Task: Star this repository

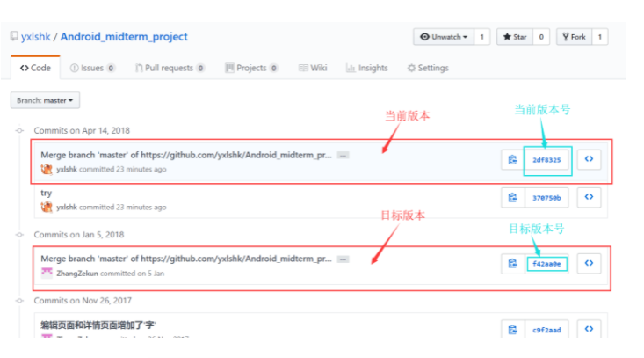Action: coord(515,37)
